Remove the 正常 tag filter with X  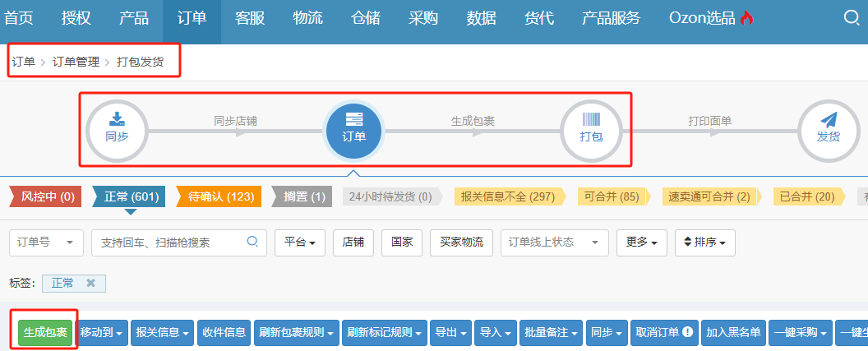click(90, 283)
